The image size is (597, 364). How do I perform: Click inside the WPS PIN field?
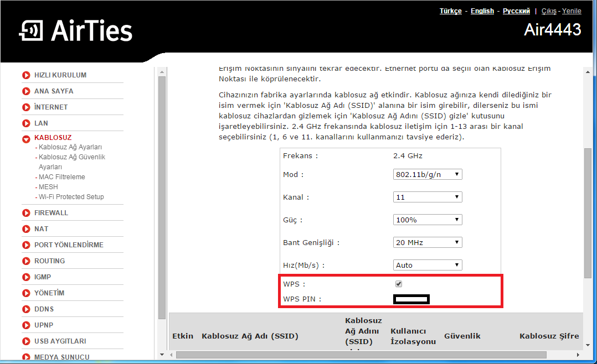pos(411,299)
